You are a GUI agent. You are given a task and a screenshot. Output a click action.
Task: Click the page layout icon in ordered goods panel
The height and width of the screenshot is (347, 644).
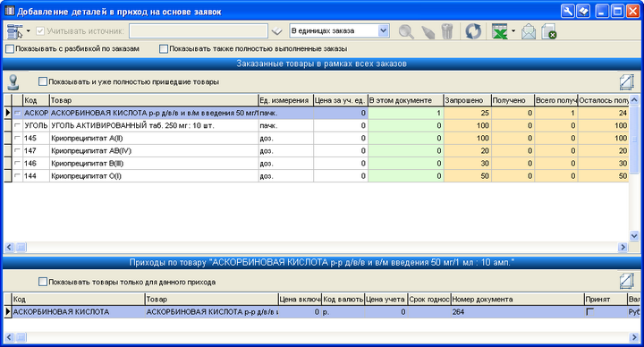627,81
